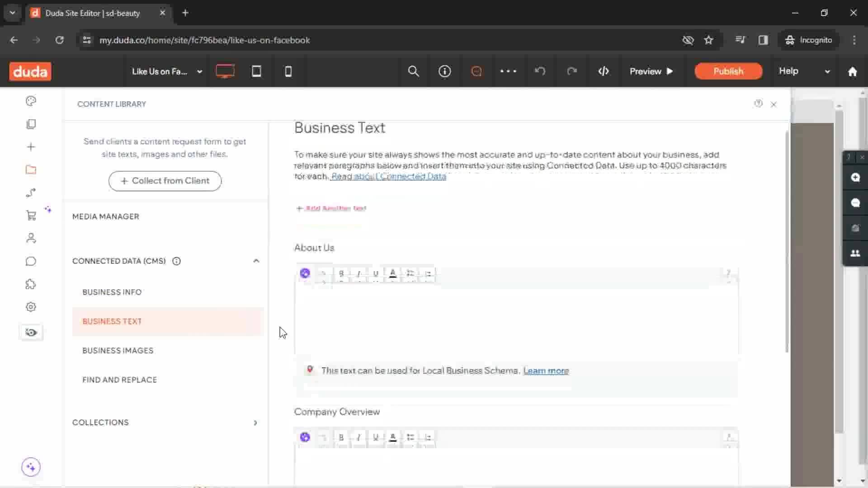Expand the COLLECTIONS section chevron

(255, 423)
